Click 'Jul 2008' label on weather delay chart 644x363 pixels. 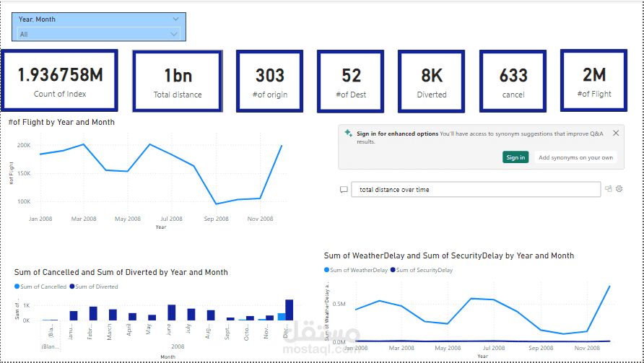click(494, 348)
